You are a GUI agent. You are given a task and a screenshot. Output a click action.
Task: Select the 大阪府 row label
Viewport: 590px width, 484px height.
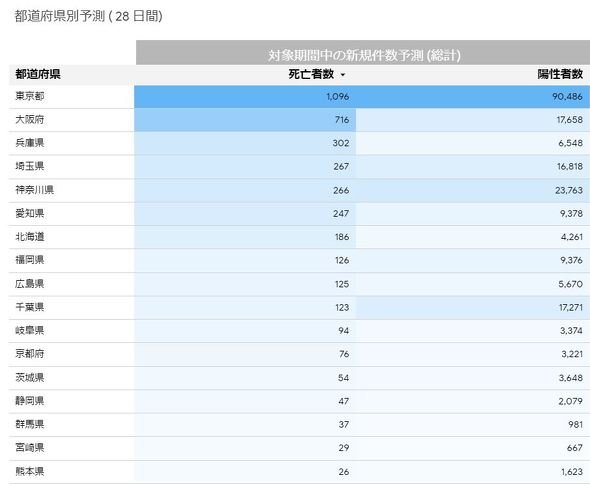coord(30,120)
